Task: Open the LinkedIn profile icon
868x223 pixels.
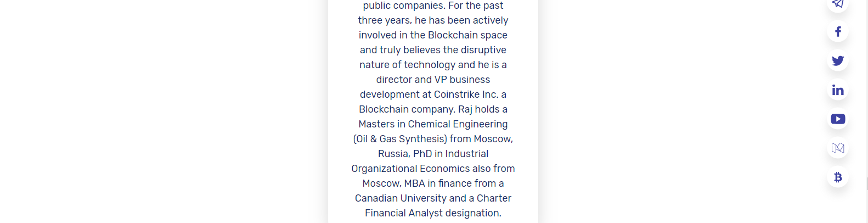Action: tap(838, 90)
